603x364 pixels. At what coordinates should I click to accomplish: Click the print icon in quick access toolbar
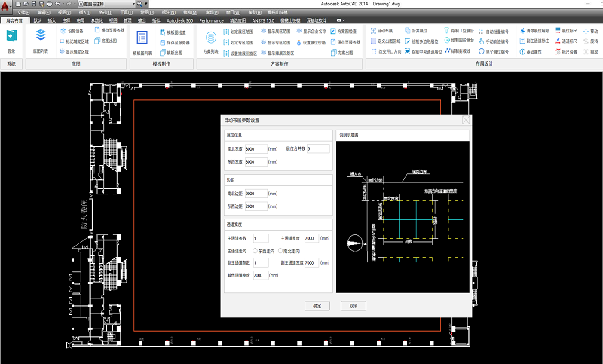(50, 4)
